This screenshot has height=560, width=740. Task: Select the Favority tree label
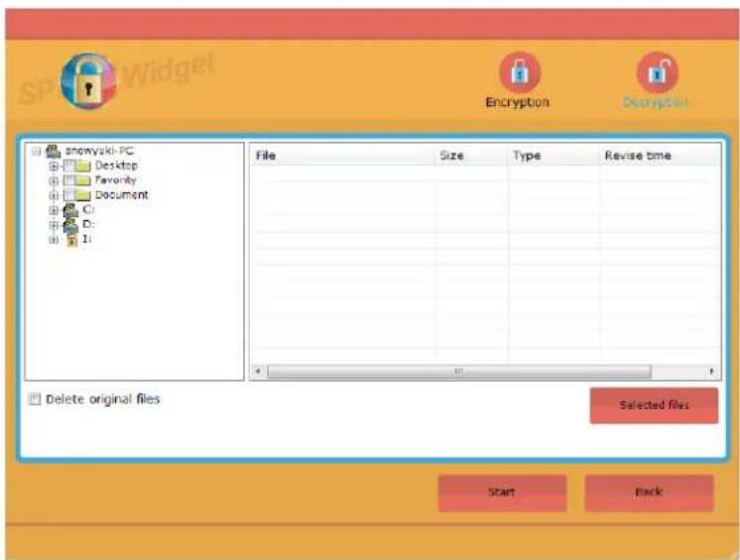[116, 180]
